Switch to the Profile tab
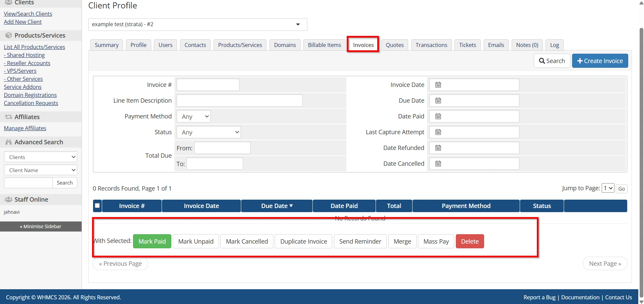Viewport: 644px width, 304px height. (138, 45)
